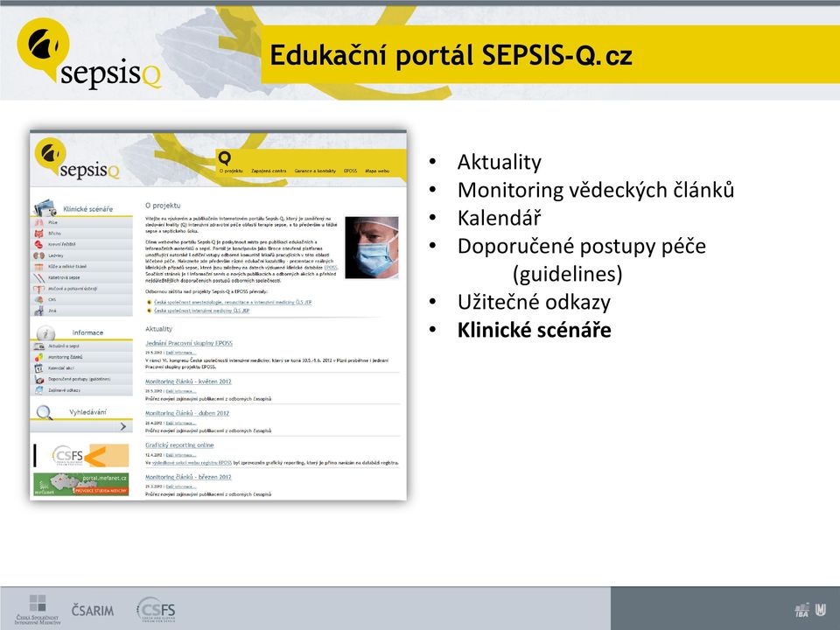Click the round info icon by Informace
Image resolution: width=840 pixels, height=630 pixels.
45,333
